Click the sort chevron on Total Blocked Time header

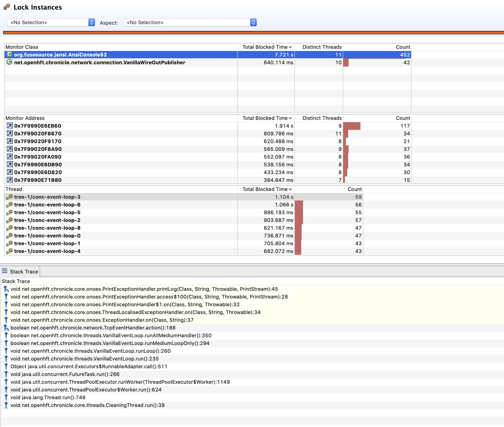290,47
